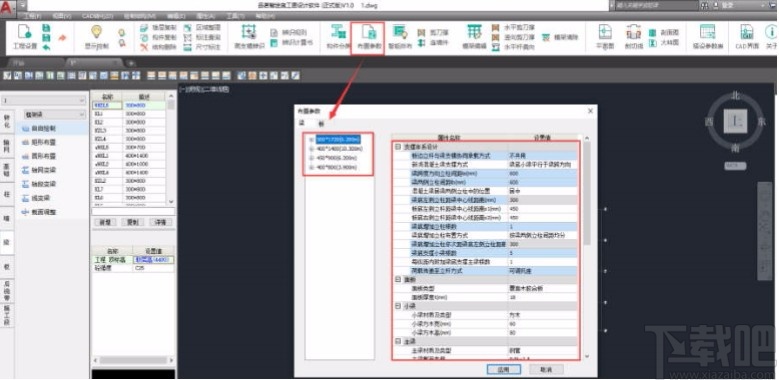779x380 pixels.
Task: Click the top green save icon
Action: pos(46,28)
